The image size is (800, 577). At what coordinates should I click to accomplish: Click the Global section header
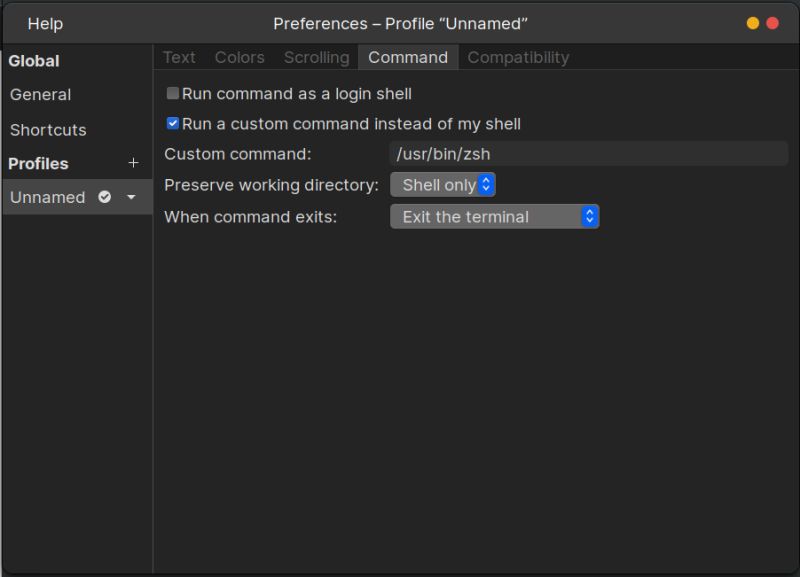34,61
